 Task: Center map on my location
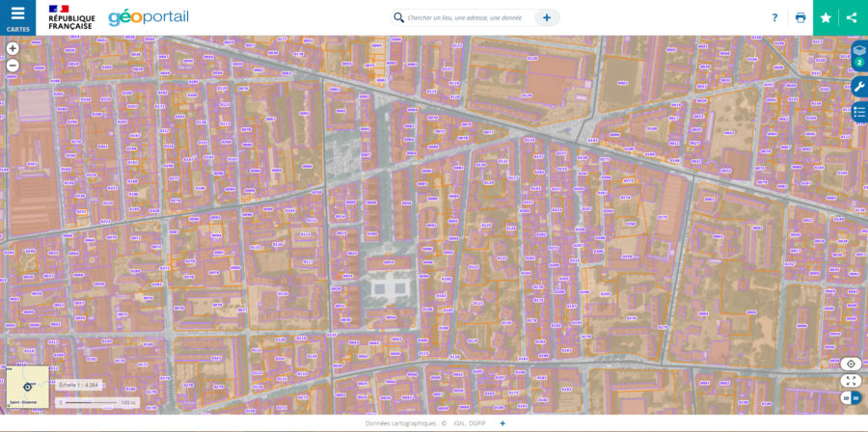click(851, 364)
